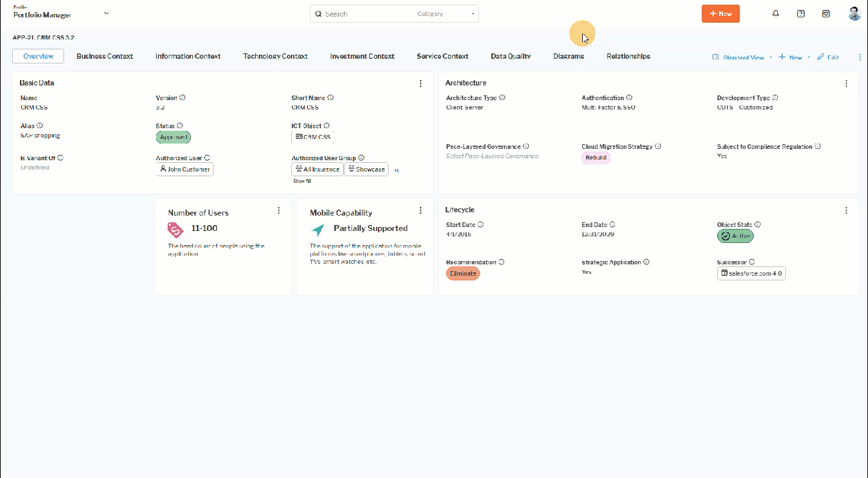Open Lifecycle panel three-dot menu
The width and height of the screenshot is (868, 478).
click(x=846, y=210)
